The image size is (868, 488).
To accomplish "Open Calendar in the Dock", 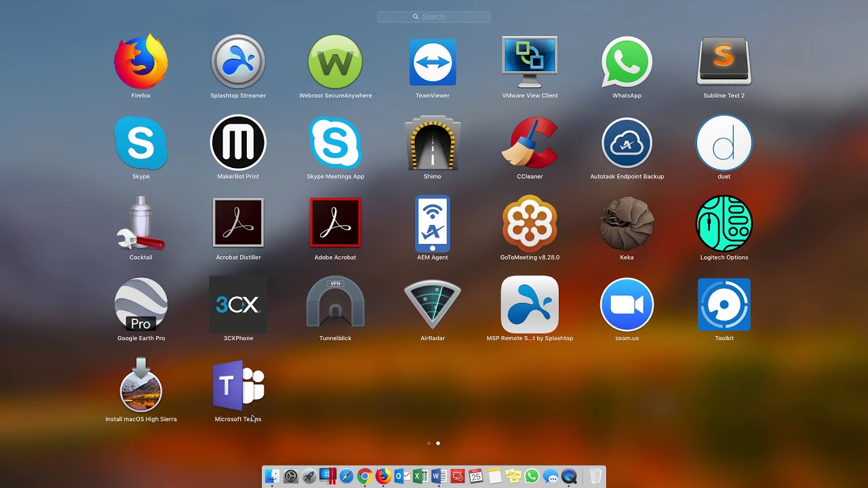I will tap(476, 476).
